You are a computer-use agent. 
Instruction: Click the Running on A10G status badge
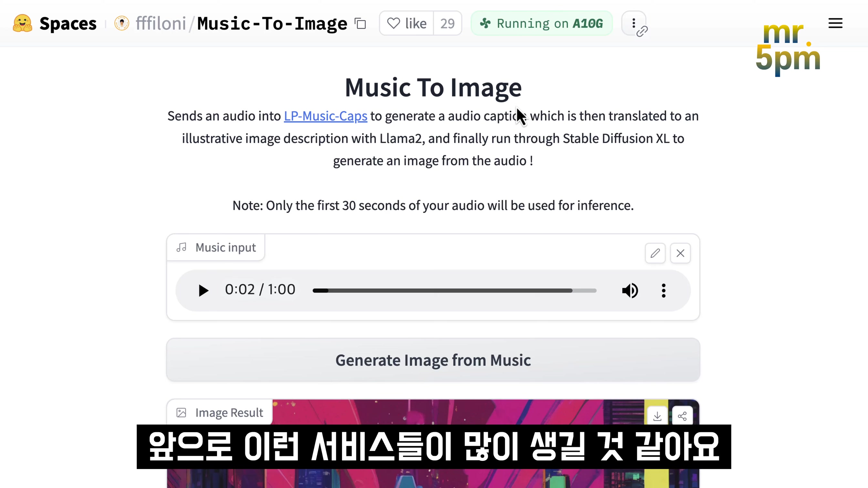point(542,23)
